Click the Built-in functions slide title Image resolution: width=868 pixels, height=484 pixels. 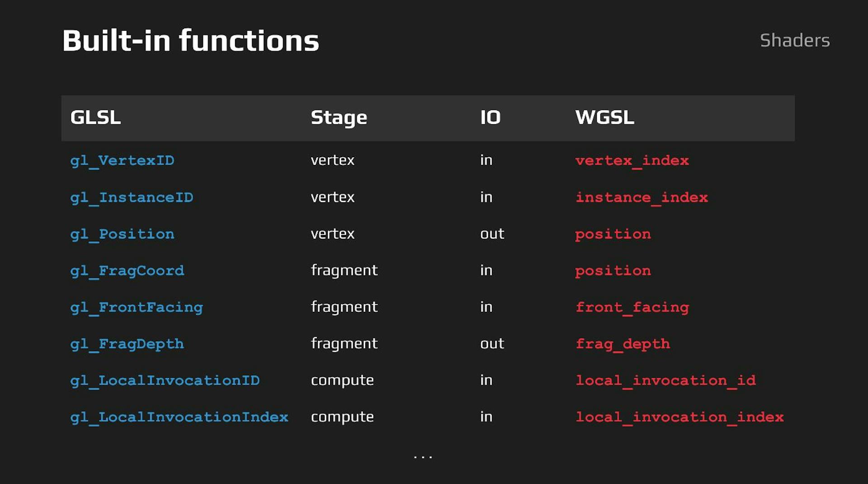[x=190, y=41]
